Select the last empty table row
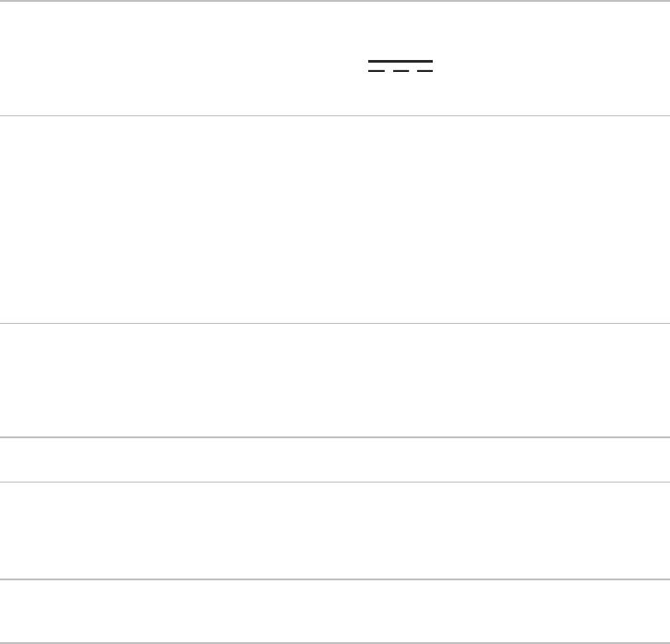The image size is (670, 644). 335,611
